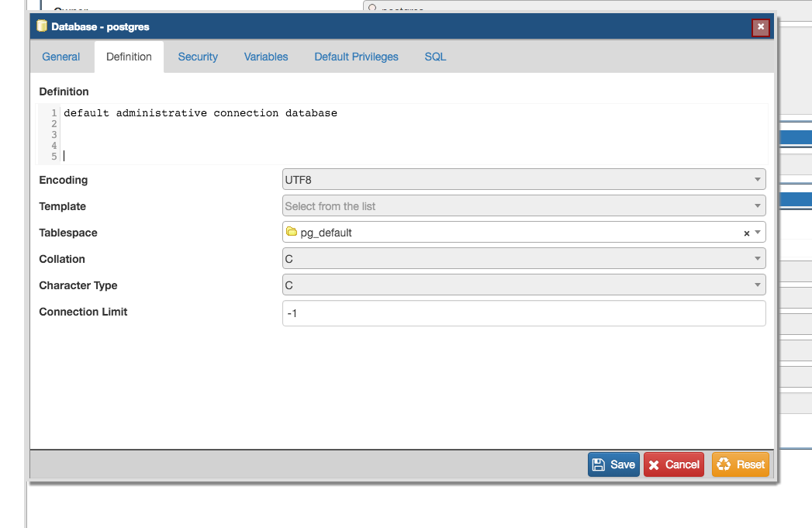Expand the Tablespace dropdown arrow
This screenshot has height=528, width=812.
[758, 233]
